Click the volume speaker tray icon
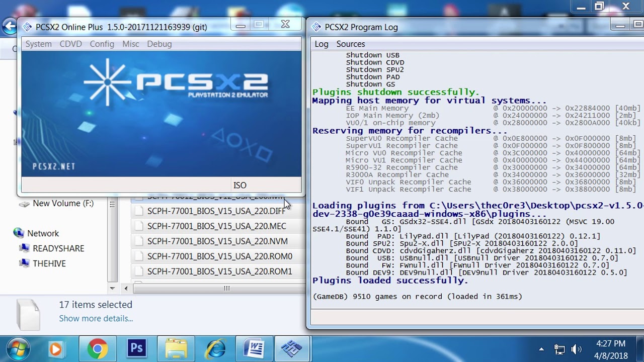The image size is (644, 362). [x=577, y=349]
